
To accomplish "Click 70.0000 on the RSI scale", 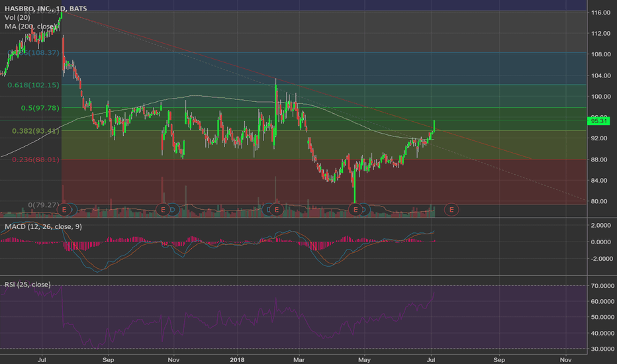I will [x=602, y=286].
